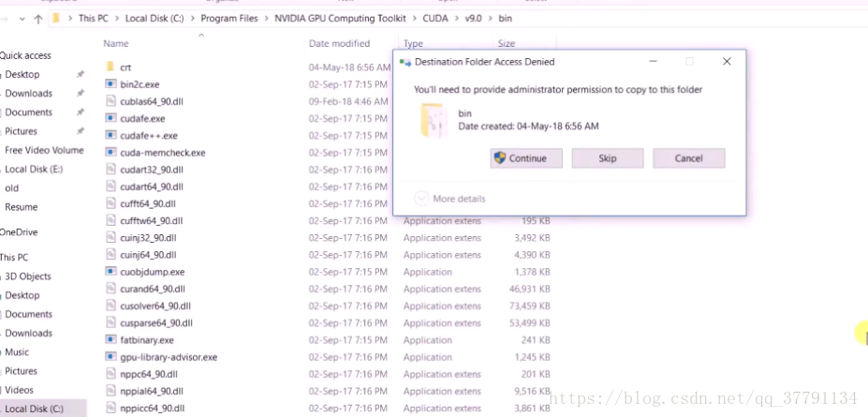Image resolution: width=868 pixels, height=417 pixels.
Task: Select the cufft64_90.dll file icon
Action: 110,203
